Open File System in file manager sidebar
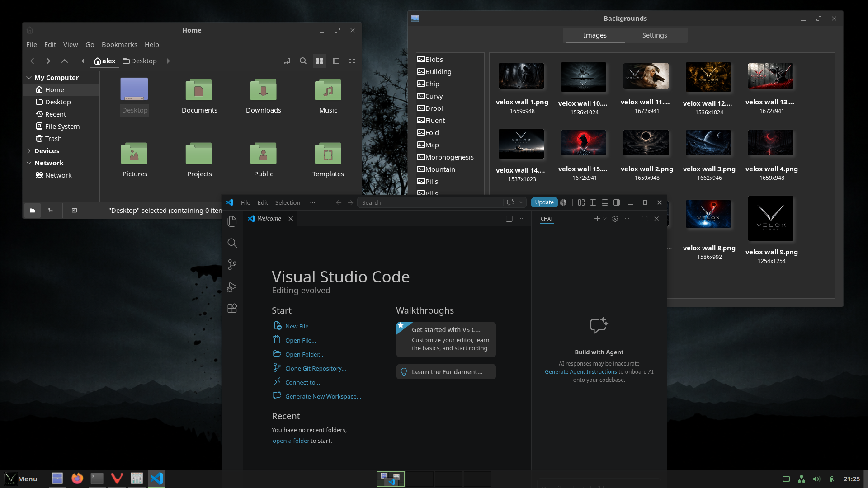The height and width of the screenshot is (488, 868). (62, 127)
